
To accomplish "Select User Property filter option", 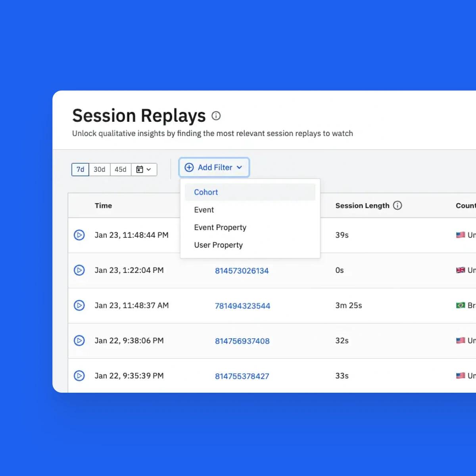I will 218,245.
